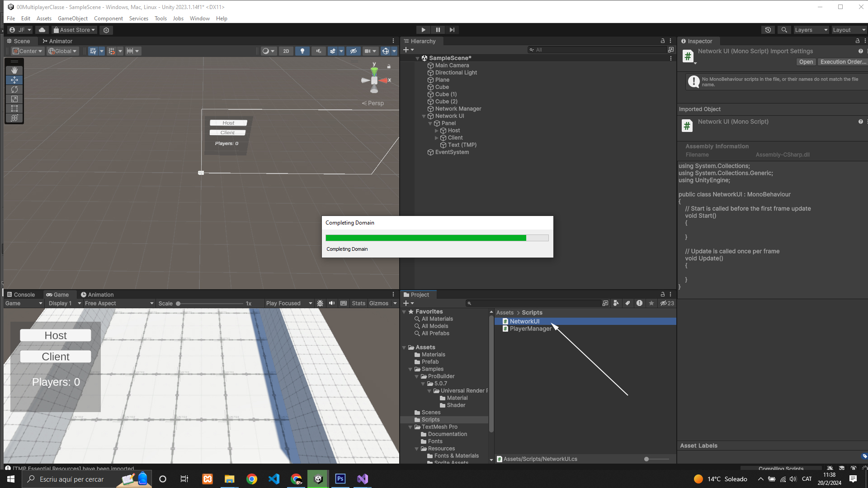The image size is (868, 488).
Task: Select the Rotate tool
Action: coord(14,89)
